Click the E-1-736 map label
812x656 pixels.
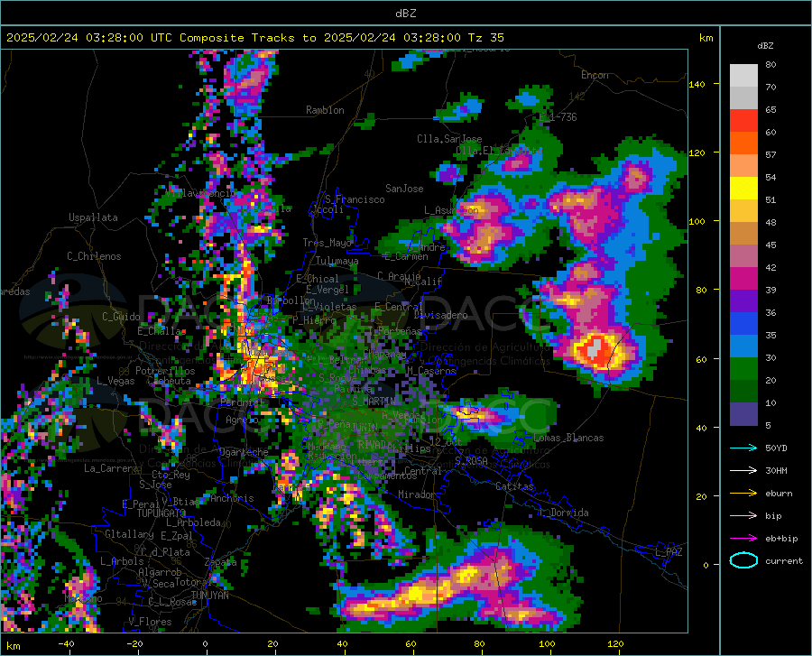[558, 117]
